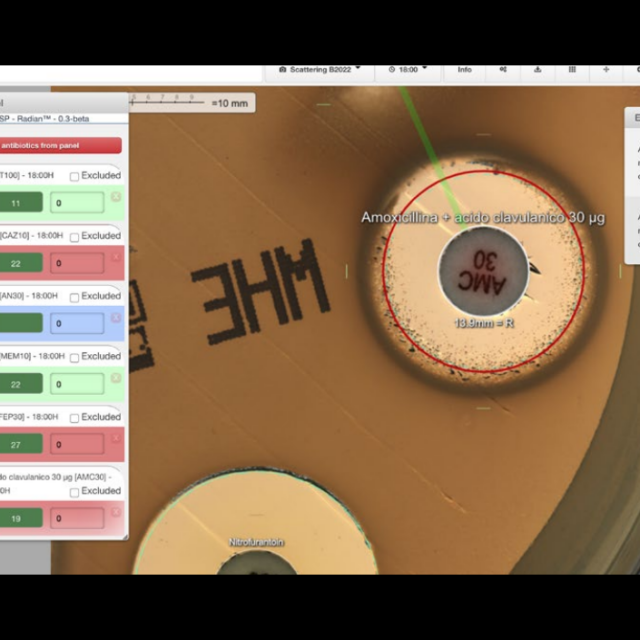Remove the AMC30 row with its X icon

pyautogui.click(x=116, y=512)
